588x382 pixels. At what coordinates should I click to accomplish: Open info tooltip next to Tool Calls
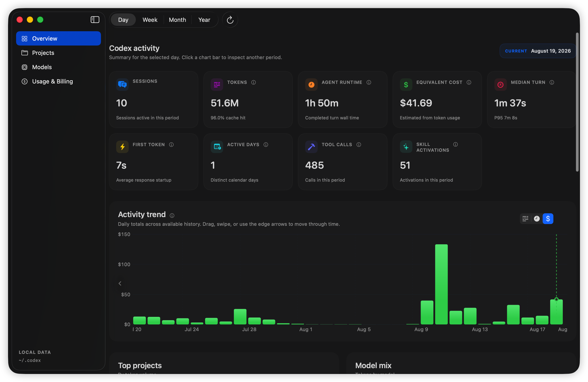pyautogui.click(x=359, y=145)
